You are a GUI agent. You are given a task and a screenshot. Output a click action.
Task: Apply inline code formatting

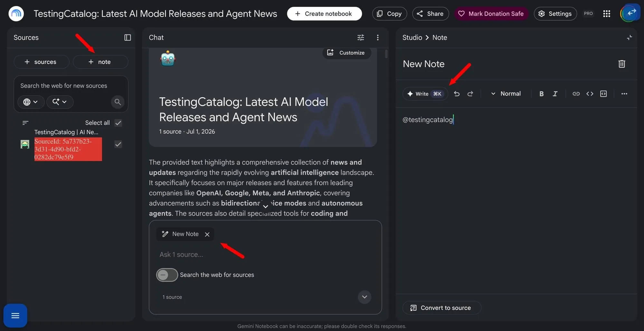590,94
